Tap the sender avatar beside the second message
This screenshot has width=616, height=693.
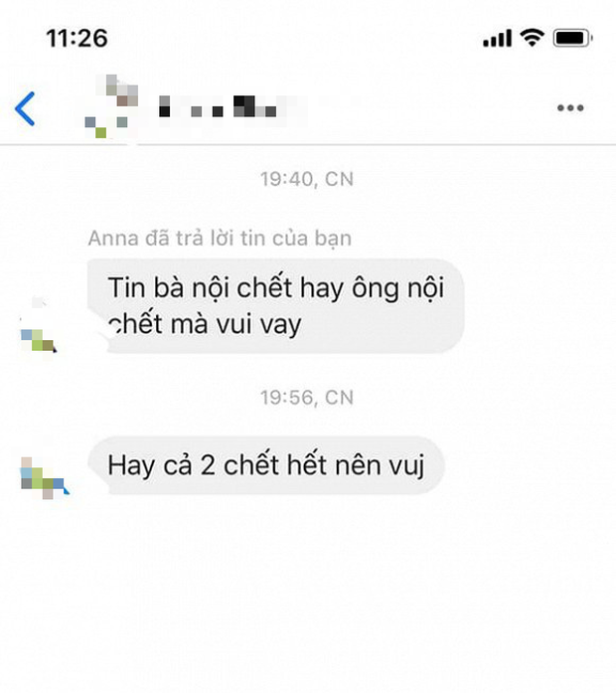point(45,478)
